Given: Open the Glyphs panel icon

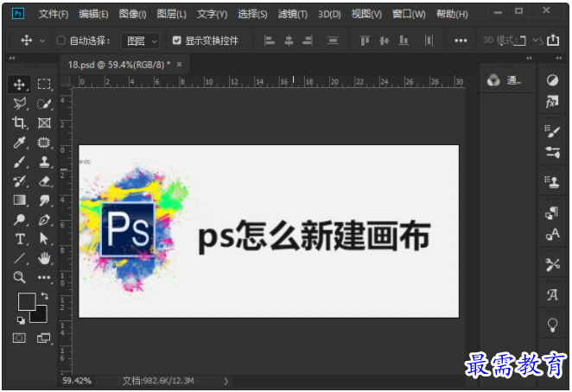Looking at the screenshot, I should point(552,294).
